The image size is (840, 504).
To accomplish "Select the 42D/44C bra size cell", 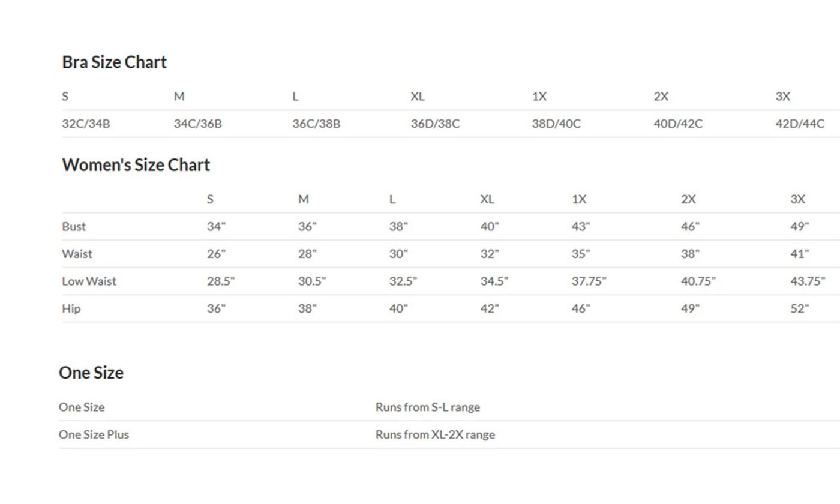I will 800,124.
